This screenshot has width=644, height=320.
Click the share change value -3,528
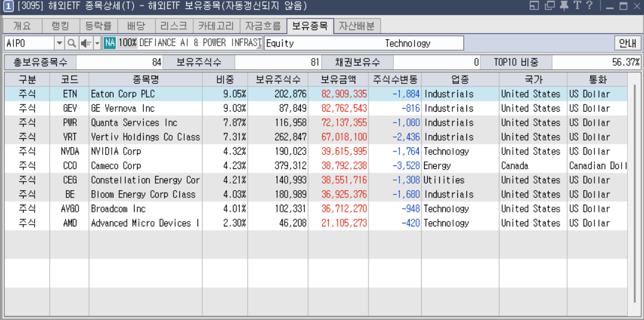coord(406,166)
